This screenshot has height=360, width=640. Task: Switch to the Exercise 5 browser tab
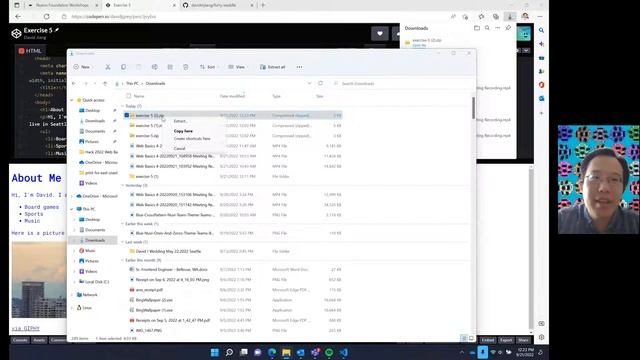(139, 5)
